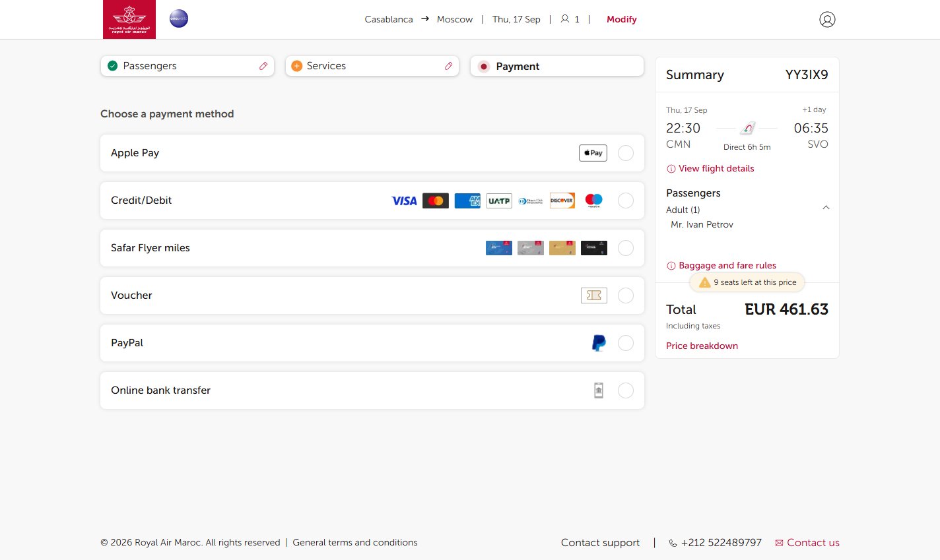Click Modify to change the search
The width and height of the screenshot is (940, 560).
622,19
